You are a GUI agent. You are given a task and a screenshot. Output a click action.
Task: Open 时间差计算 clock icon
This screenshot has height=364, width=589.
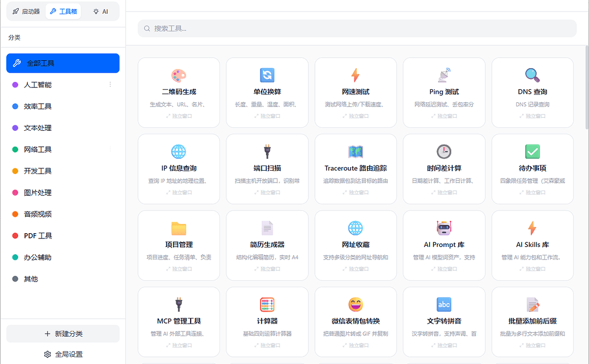point(444,152)
